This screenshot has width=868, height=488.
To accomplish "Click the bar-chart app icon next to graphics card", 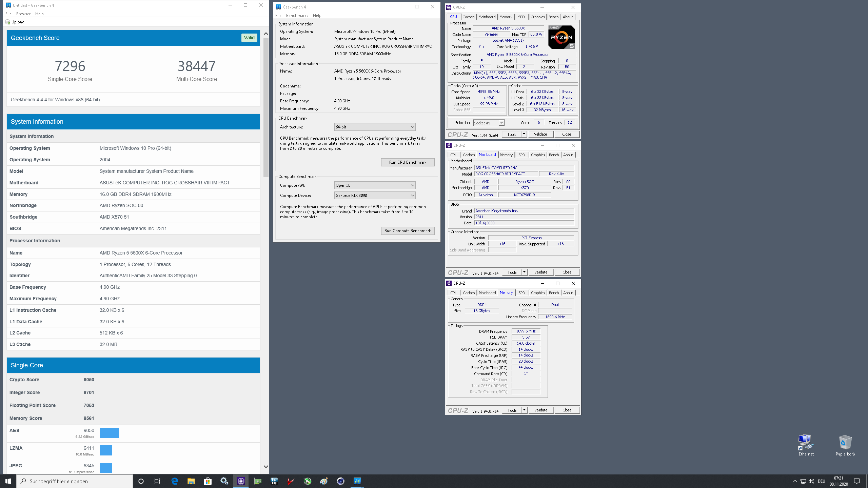I will pyautogui.click(x=274, y=481).
